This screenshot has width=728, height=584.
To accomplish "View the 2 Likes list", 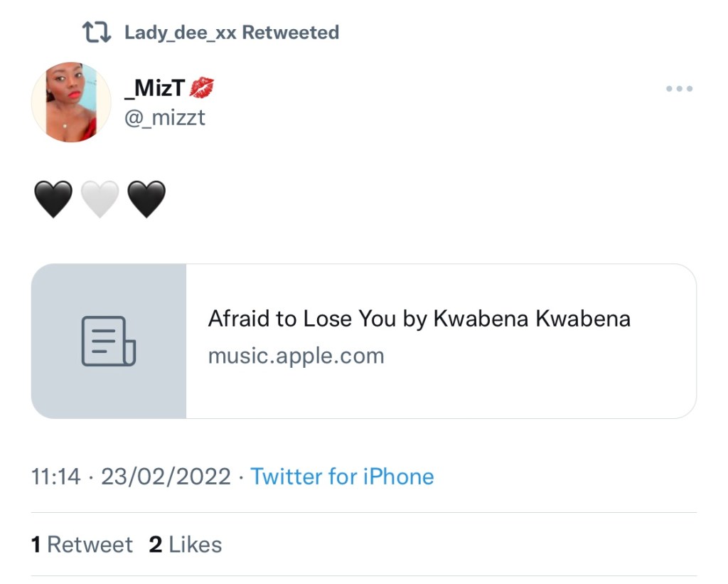I will click(186, 545).
